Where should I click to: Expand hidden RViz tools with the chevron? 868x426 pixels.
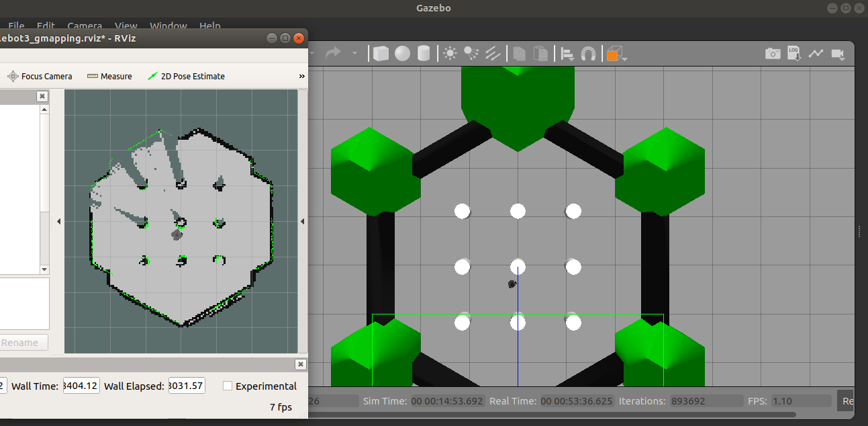pos(301,76)
